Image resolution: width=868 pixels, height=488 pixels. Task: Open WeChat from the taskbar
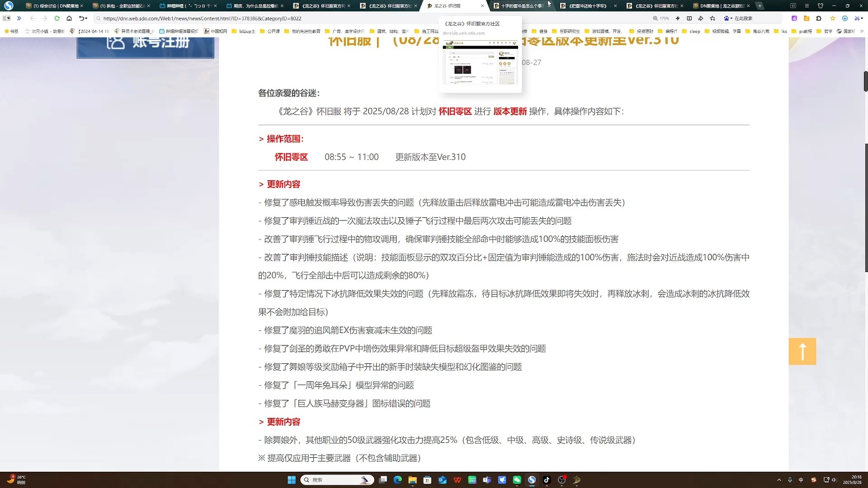pyautogui.click(x=517, y=480)
